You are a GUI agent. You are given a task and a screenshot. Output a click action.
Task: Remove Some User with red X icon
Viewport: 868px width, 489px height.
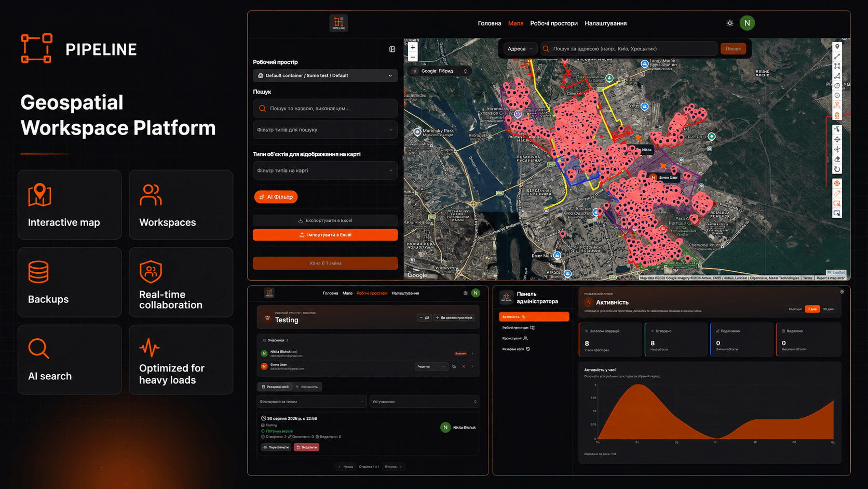coord(464,366)
